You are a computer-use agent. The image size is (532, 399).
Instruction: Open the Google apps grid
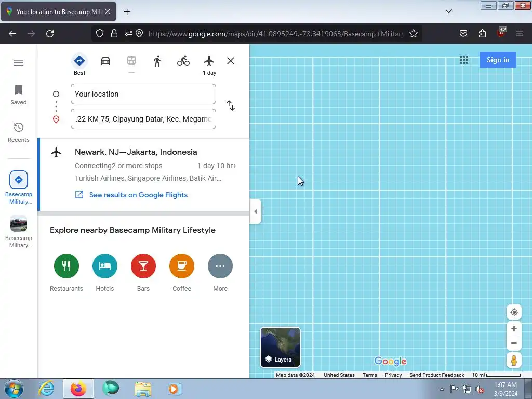pyautogui.click(x=464, y=60)
